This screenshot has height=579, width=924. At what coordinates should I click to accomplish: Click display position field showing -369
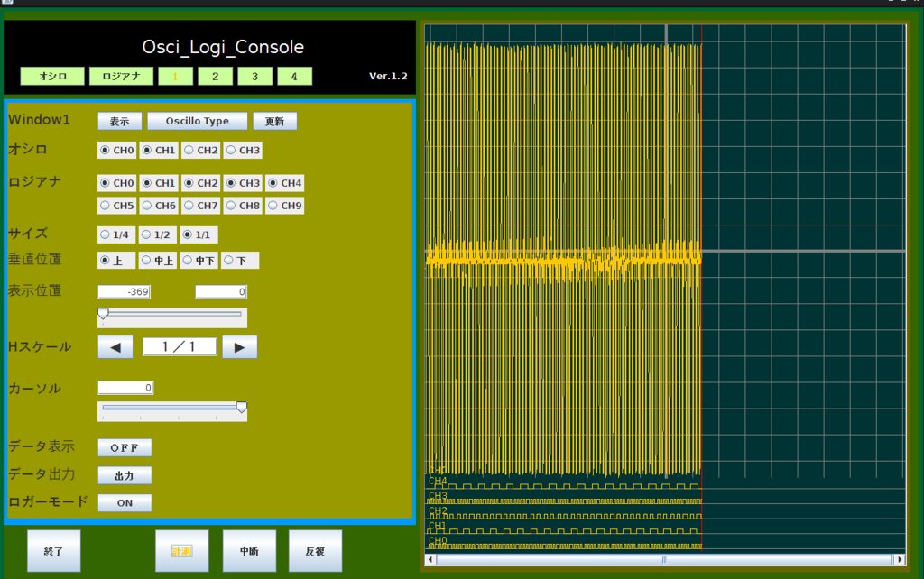click(124, 292)
